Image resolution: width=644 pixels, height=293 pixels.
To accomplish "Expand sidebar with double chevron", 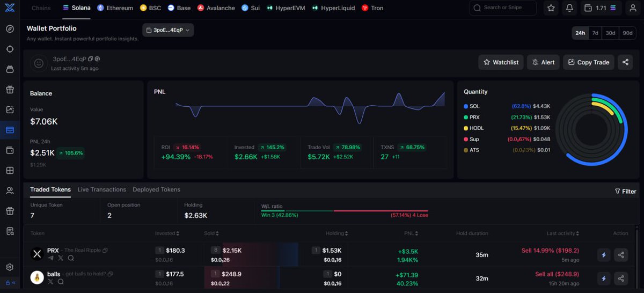I will [14, 282].
